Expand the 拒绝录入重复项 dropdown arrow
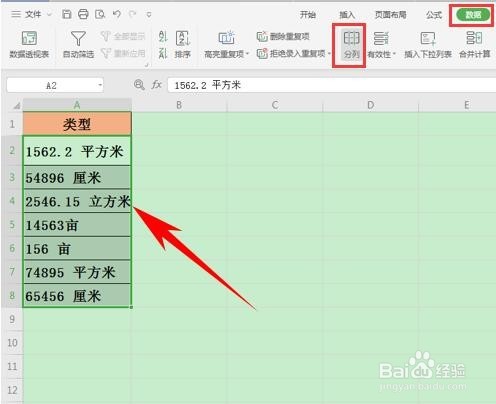The height and width of the screenshot is (404, 496). (329, 53)
